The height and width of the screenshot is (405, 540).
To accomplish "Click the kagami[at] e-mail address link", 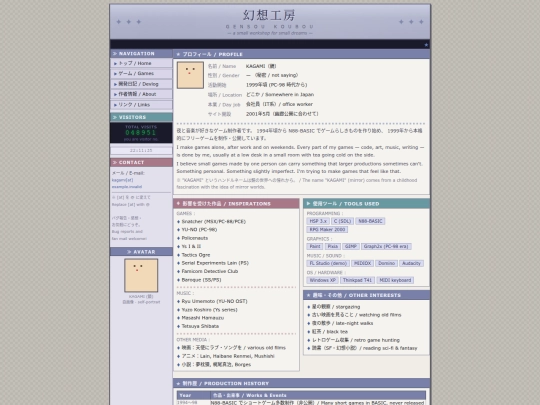I will 126,183.
